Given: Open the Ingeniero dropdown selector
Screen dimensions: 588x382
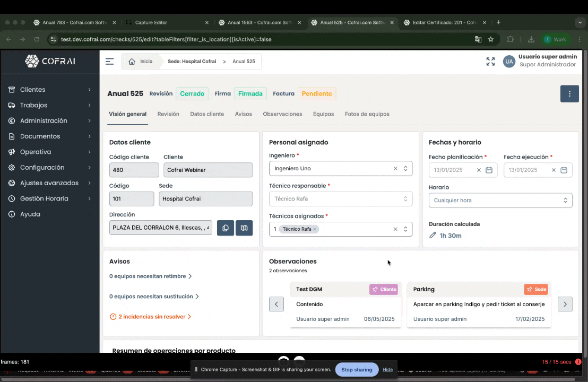Looking at the screenshot, I should pyautogui.click(x=405, y=169).
